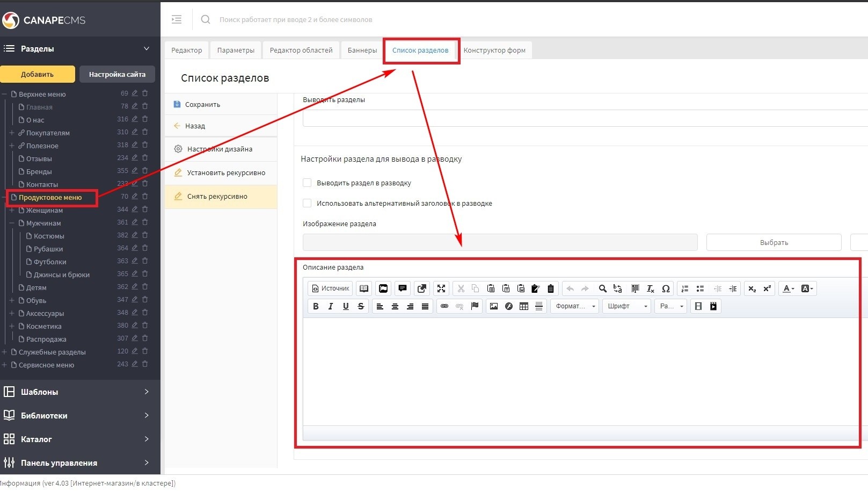Click the find (magnifier) icon in the editor

click(603, 288)
